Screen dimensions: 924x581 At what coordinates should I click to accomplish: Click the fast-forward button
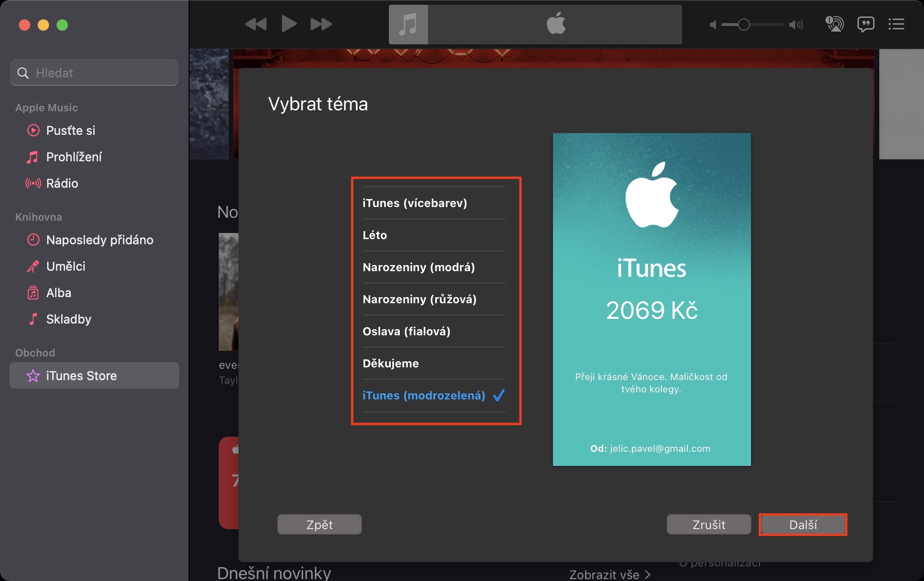(321, 24)
